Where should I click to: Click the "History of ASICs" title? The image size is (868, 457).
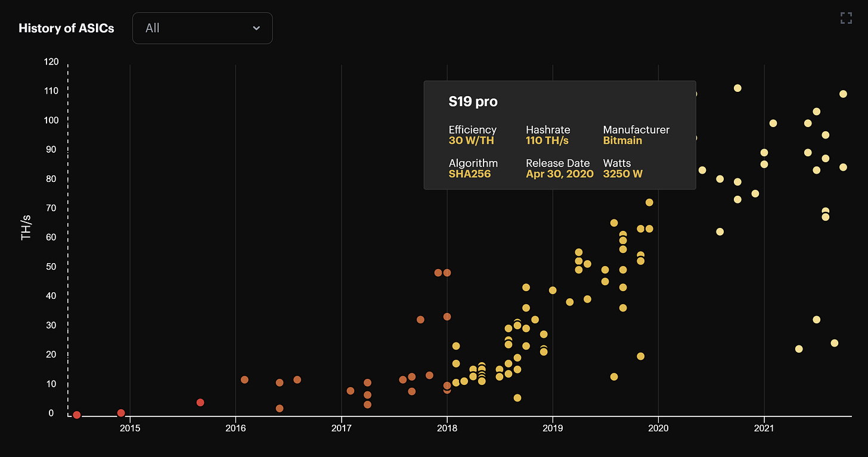(x=66, y=28)
